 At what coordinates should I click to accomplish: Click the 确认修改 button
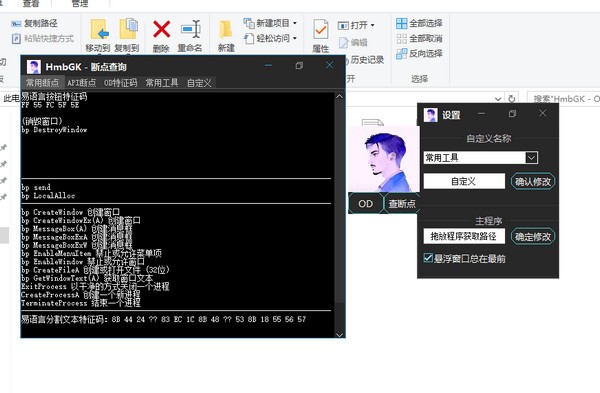tap(533, 181)
